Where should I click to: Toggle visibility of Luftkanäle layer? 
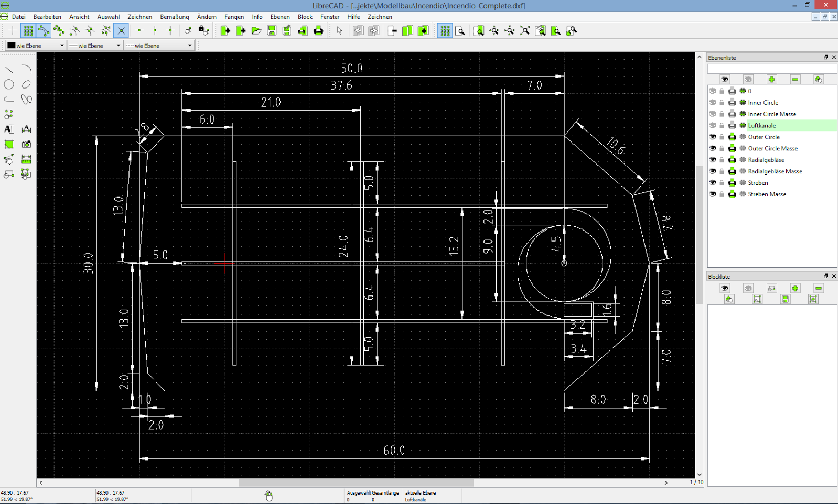click(713, 126)
